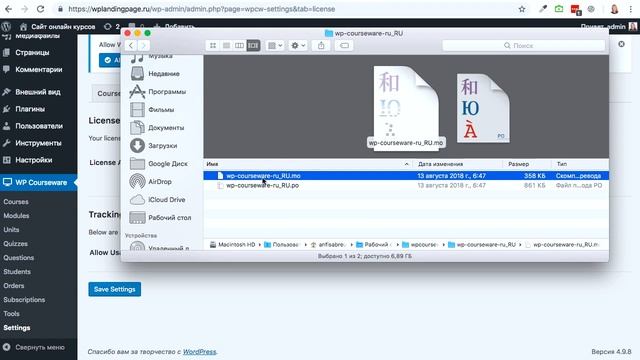This screenshot has width=640, height=360.
Task: Click Macintosh HD in path bar
Action: [232, 244]
